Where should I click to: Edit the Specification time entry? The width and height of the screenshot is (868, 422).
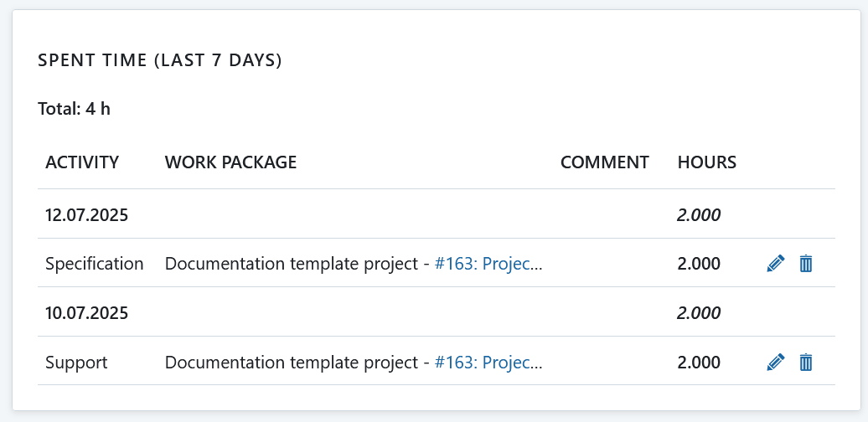(775, 264)
